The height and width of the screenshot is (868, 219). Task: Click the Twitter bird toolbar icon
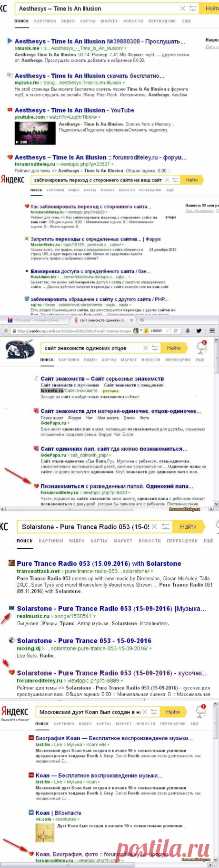click(x=199, y=331)
